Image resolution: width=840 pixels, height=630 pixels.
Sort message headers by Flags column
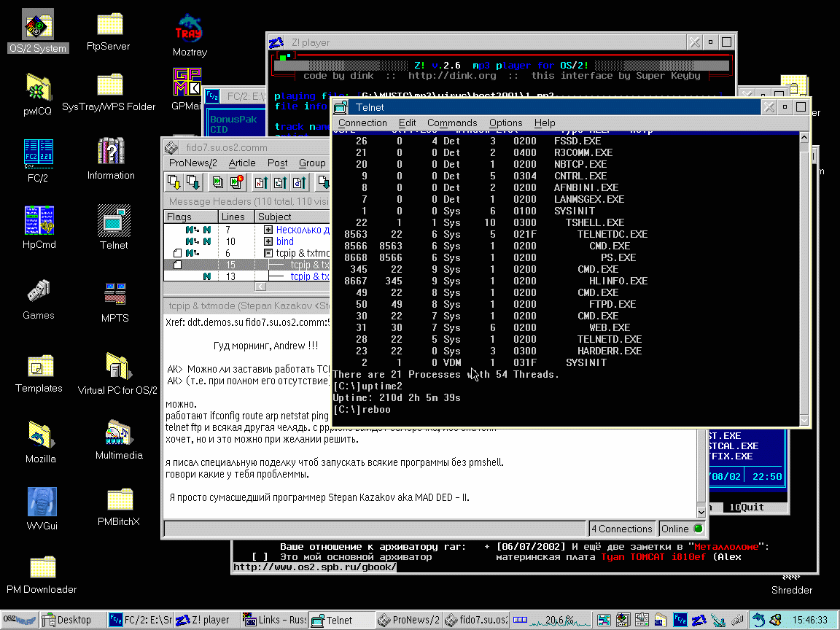tap(191, 217)
